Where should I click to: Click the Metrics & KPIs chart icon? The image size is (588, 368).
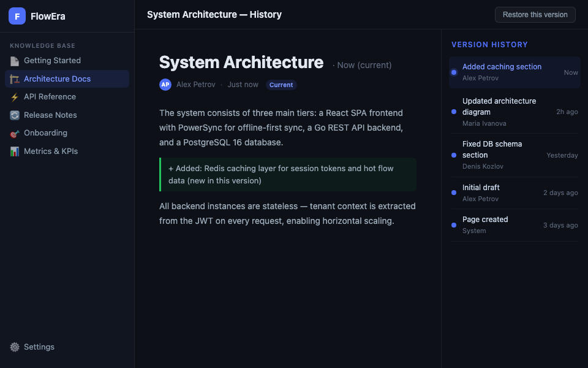pos(15,151)
